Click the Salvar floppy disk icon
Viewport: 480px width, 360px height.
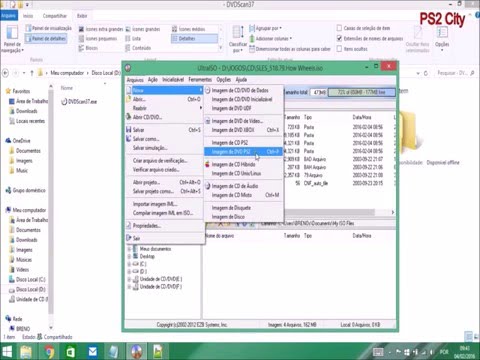[x=129, y=130]
